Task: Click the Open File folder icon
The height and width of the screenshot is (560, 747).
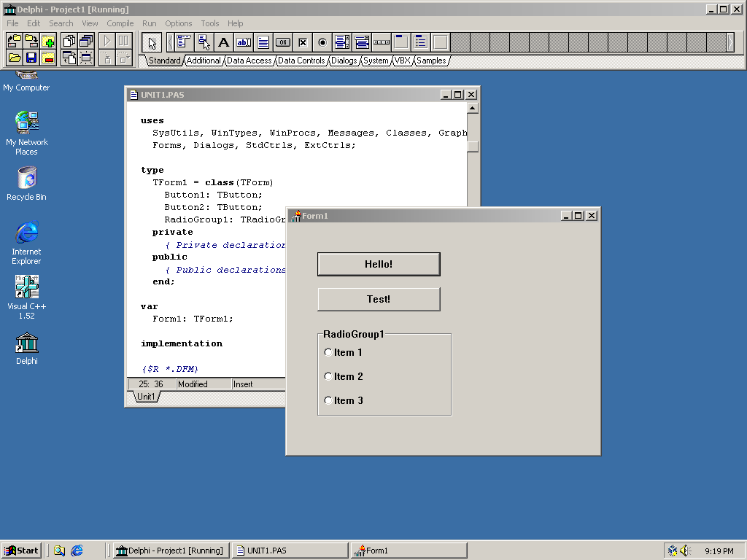Action: [15, 58]
